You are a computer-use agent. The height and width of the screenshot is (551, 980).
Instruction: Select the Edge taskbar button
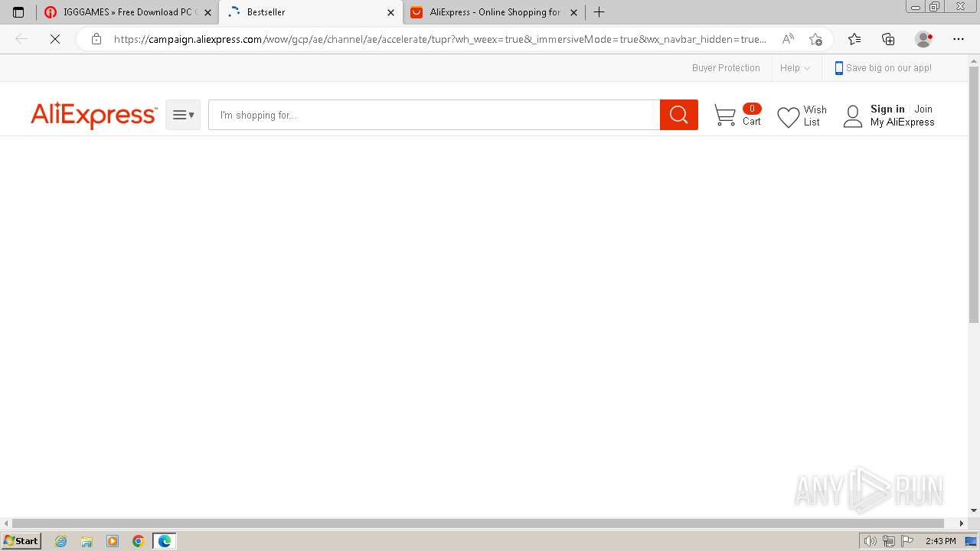coord(165,541)
